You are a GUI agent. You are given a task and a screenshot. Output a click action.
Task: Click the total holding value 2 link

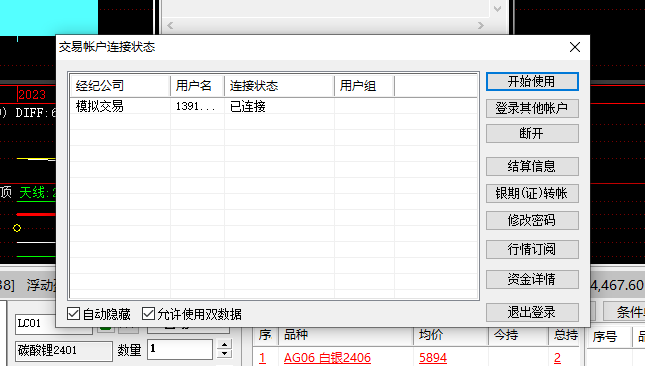click(x=557, y=358)
